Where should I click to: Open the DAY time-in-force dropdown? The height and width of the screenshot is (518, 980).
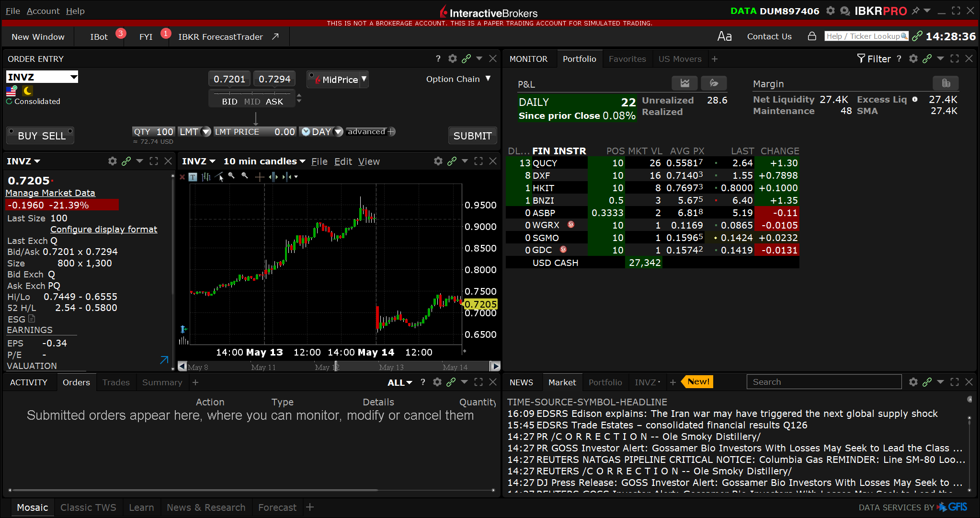[x=338, y=132]
